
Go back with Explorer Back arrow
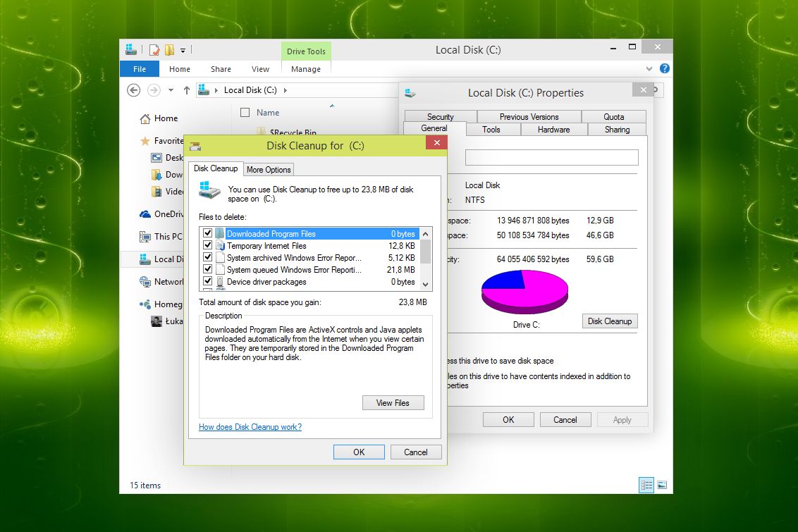(x=133, y=90)
